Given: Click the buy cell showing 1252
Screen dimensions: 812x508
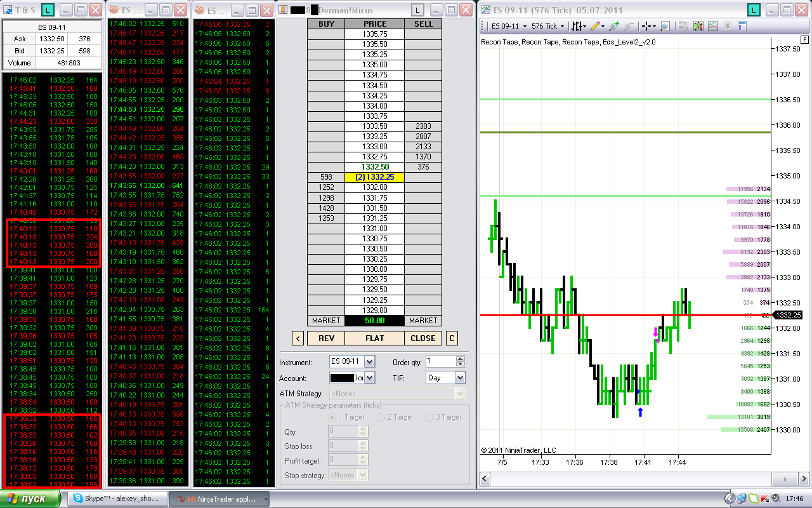Looking at the screenshot, I should click(x=326, y=187).
